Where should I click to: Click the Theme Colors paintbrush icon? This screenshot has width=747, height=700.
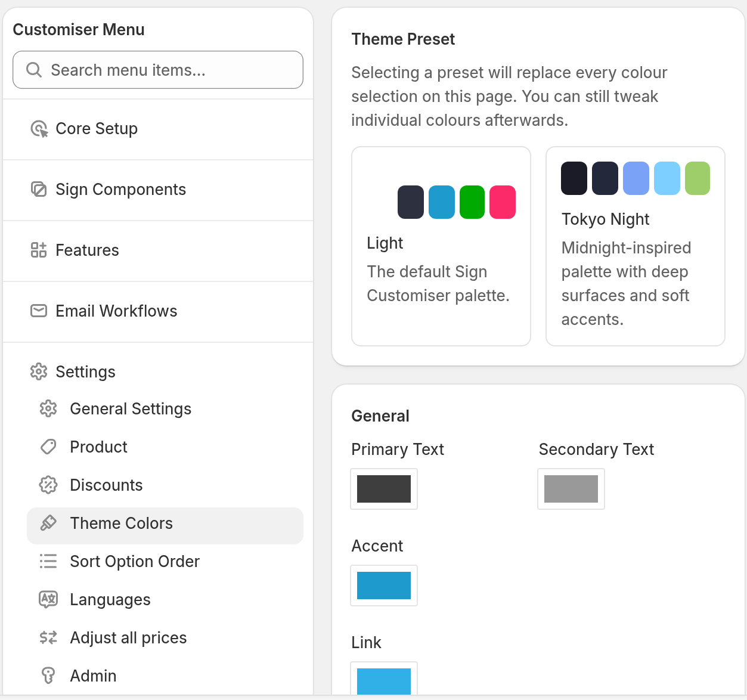[48, 524]
